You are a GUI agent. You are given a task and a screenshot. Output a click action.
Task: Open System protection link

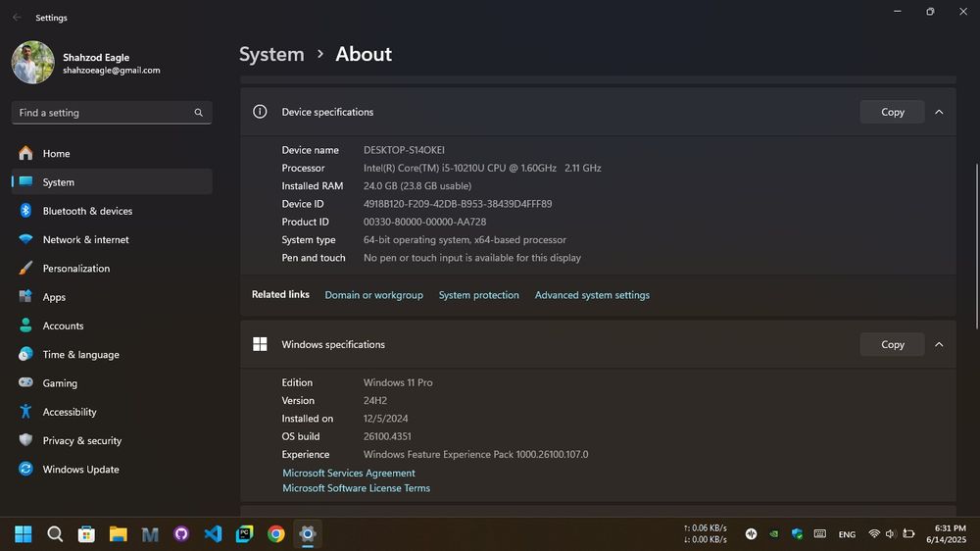point(479,295)
